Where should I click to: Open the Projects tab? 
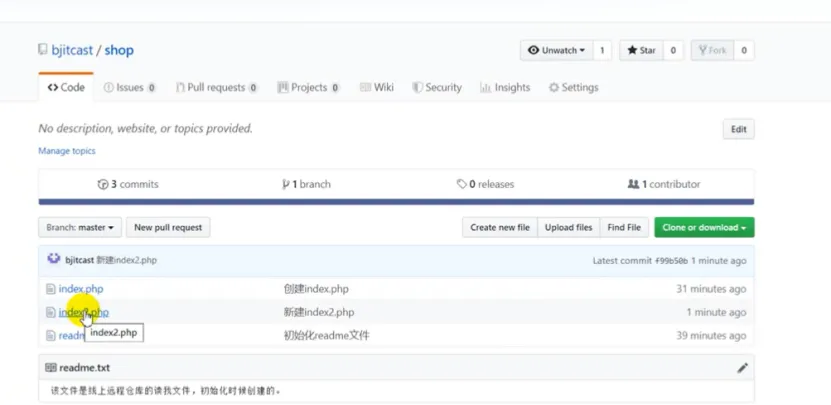(x=308, y=87)
